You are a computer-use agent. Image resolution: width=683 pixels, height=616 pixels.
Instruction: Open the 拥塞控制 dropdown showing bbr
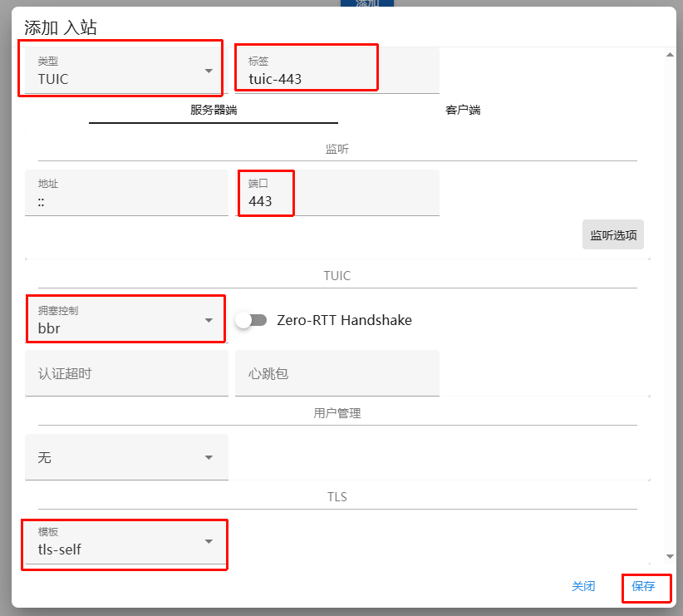(x=125, y=320)
